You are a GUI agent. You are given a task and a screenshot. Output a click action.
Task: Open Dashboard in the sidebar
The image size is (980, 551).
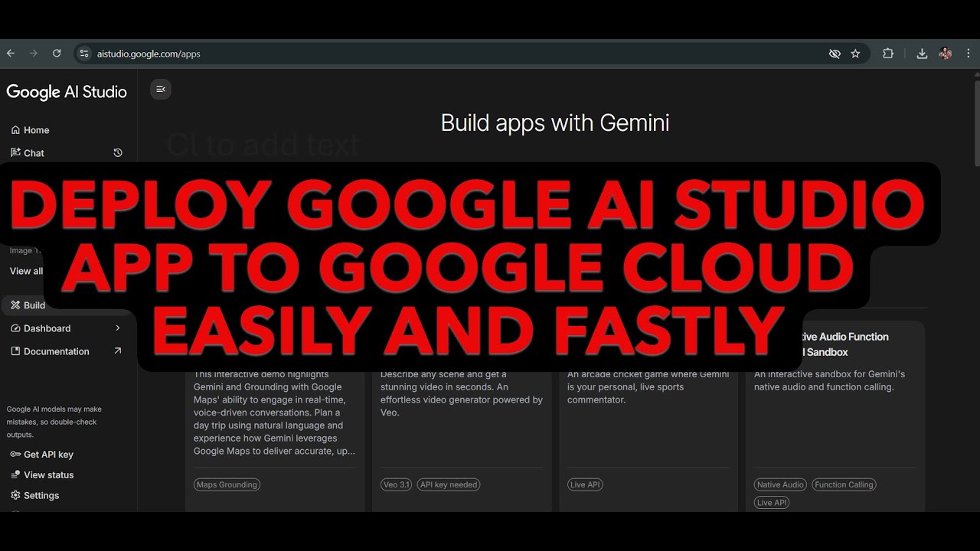coord(47,328)
